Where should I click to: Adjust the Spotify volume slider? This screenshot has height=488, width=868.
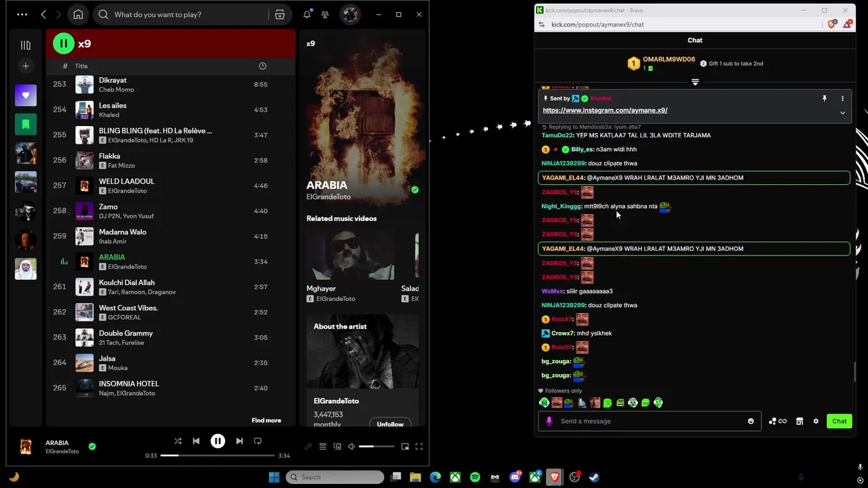click(376, 446)
